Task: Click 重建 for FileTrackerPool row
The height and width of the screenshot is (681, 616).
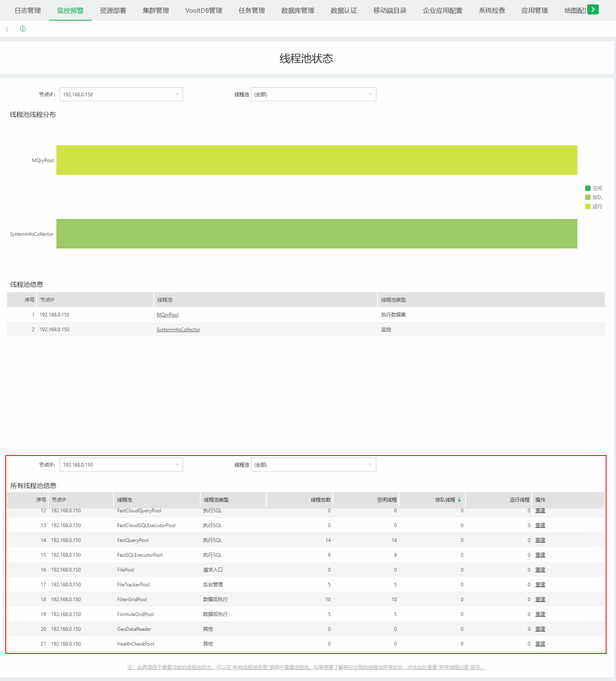Action: pos(540,585)
